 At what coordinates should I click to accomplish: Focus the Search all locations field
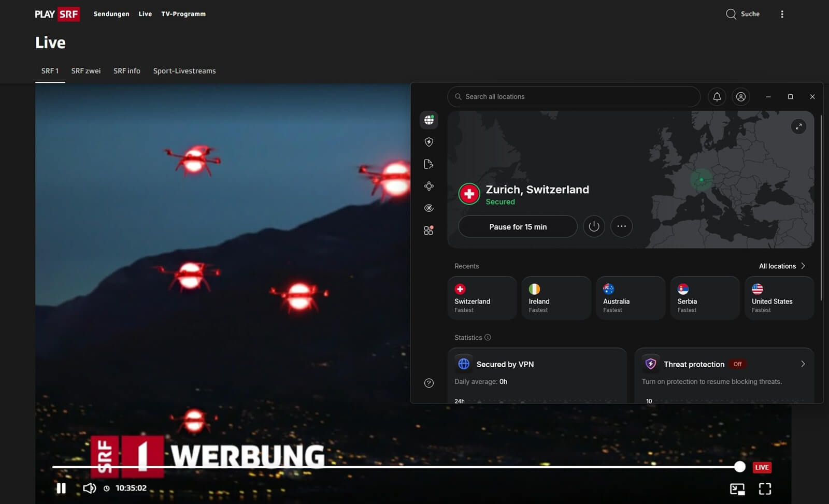[574, 97]
